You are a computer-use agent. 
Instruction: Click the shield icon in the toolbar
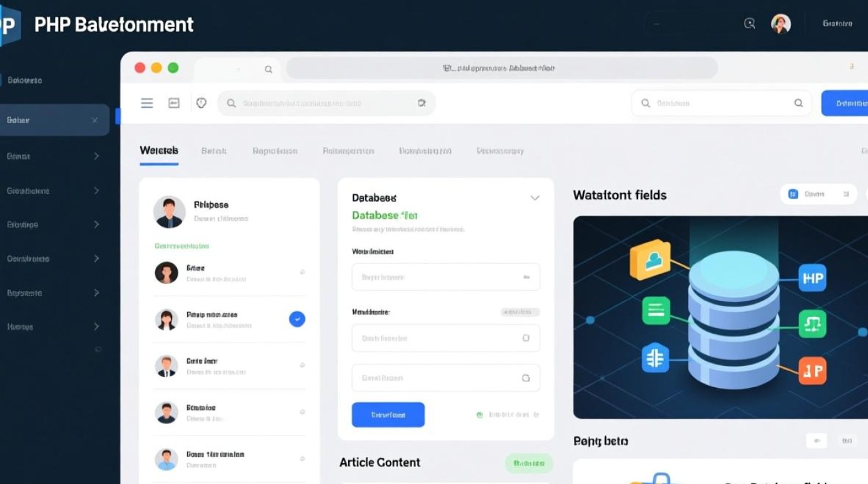tap(201, 103)
